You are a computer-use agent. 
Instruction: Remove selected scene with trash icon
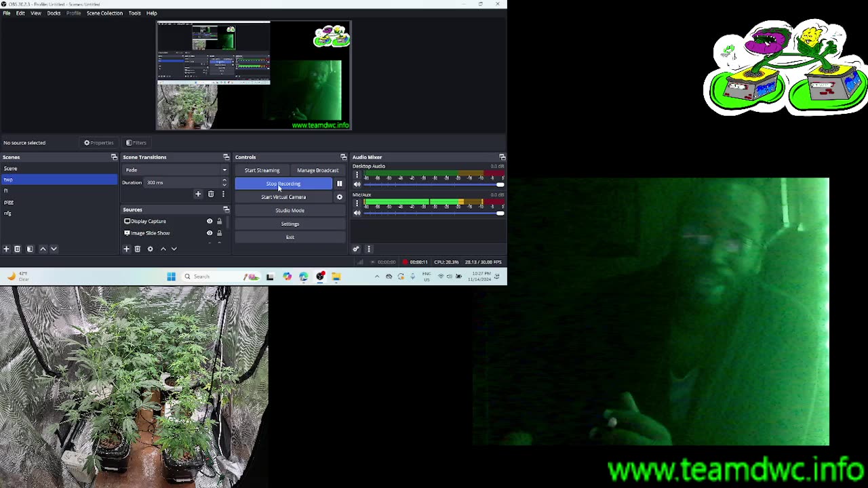click(18, 249)
